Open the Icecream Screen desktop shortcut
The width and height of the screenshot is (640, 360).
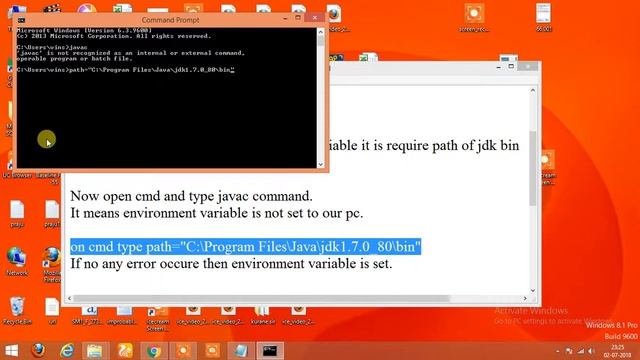[158, 318]
